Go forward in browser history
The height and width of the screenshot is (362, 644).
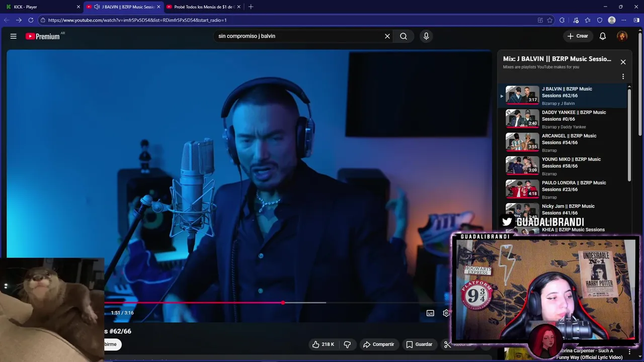(x=19, y=20)
